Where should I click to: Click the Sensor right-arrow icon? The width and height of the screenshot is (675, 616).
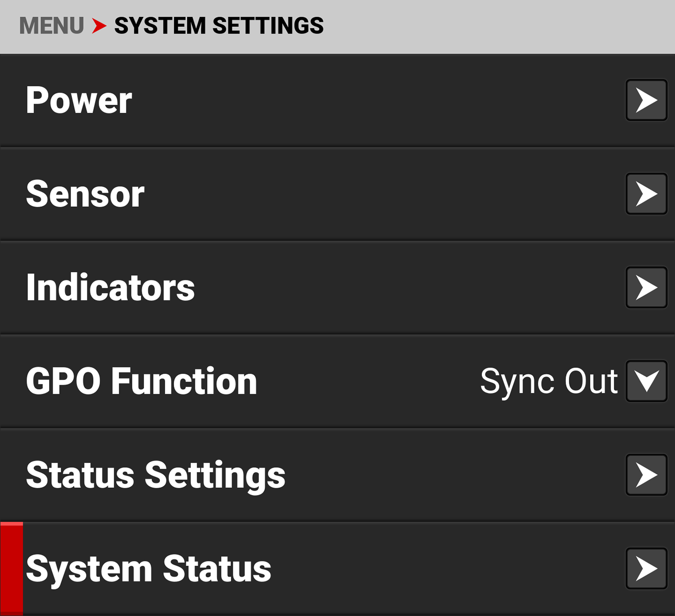tap(646, 194)
